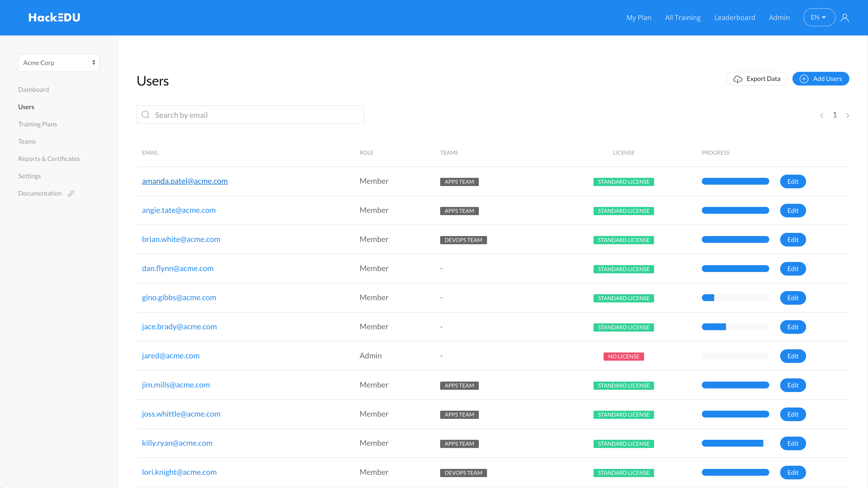Edit user jim.mills@acme.com
This screenshot has height=488, width=868.
(x=793, y=385)
